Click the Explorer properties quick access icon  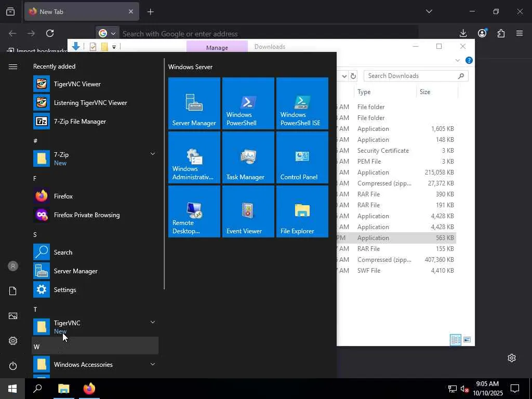(93, 47)
